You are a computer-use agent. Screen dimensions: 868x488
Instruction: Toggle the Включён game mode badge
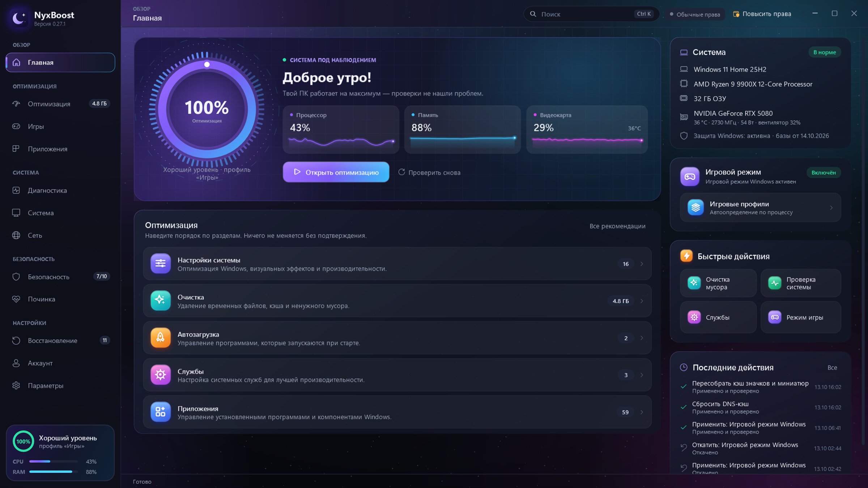pyautogui.click(x=824, y=173)
